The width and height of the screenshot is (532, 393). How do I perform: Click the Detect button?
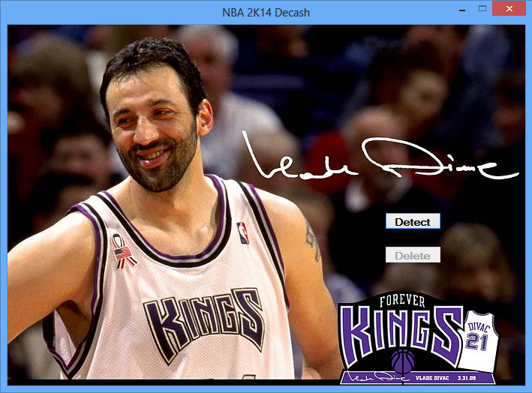point(413,221)
